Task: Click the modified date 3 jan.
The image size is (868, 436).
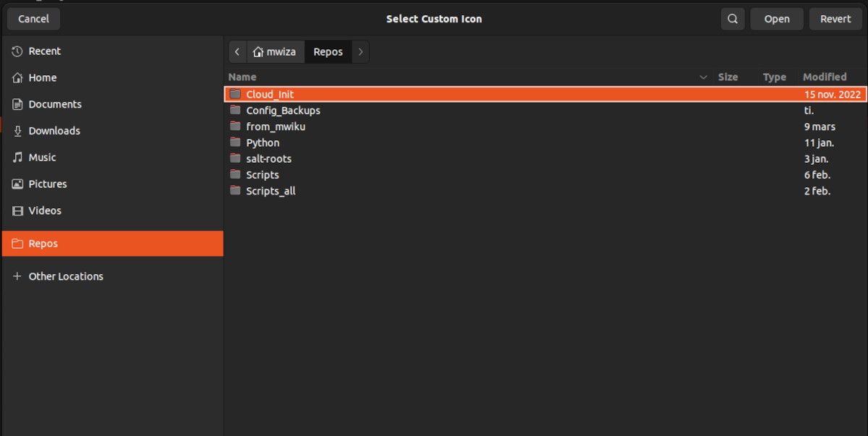Action: [x=816, y=158]
